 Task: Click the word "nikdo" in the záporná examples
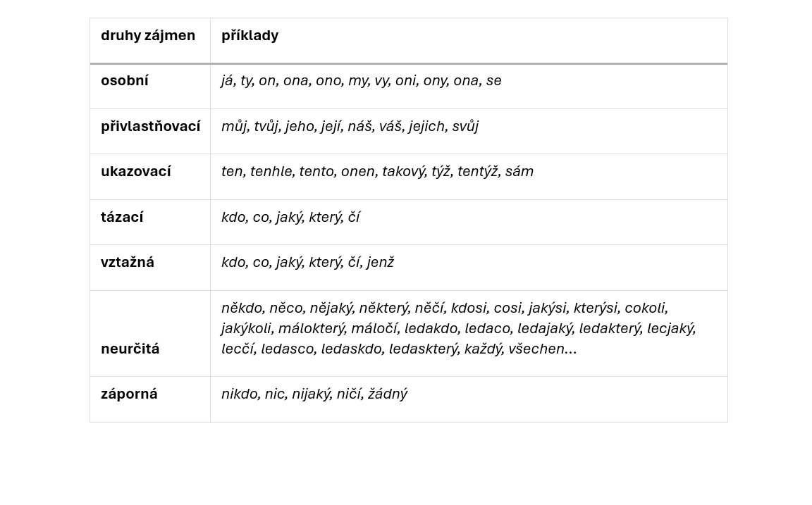239,394
